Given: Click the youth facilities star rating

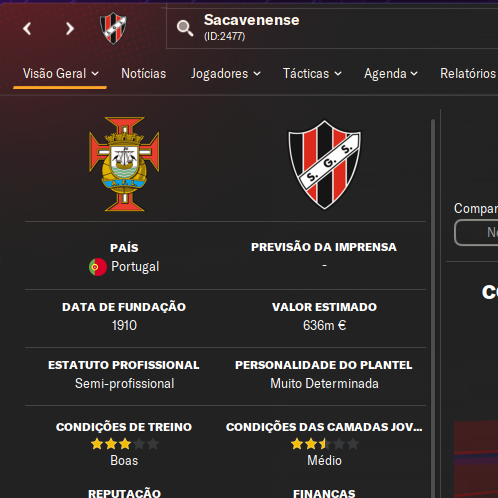Looking at the screenshot, I should pos(325,444).
